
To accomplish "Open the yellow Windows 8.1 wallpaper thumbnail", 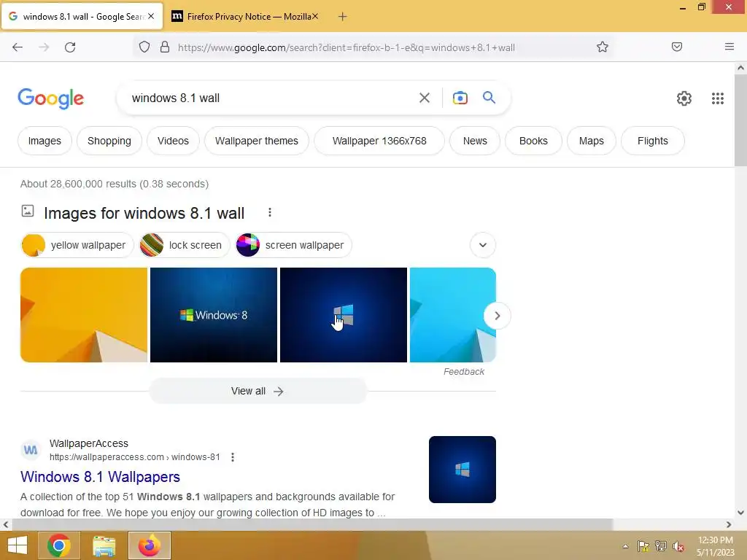I will pos(84,315).
